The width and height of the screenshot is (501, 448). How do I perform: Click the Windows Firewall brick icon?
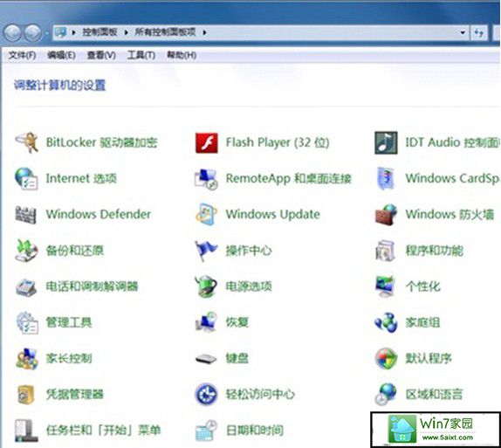point(386,214)
